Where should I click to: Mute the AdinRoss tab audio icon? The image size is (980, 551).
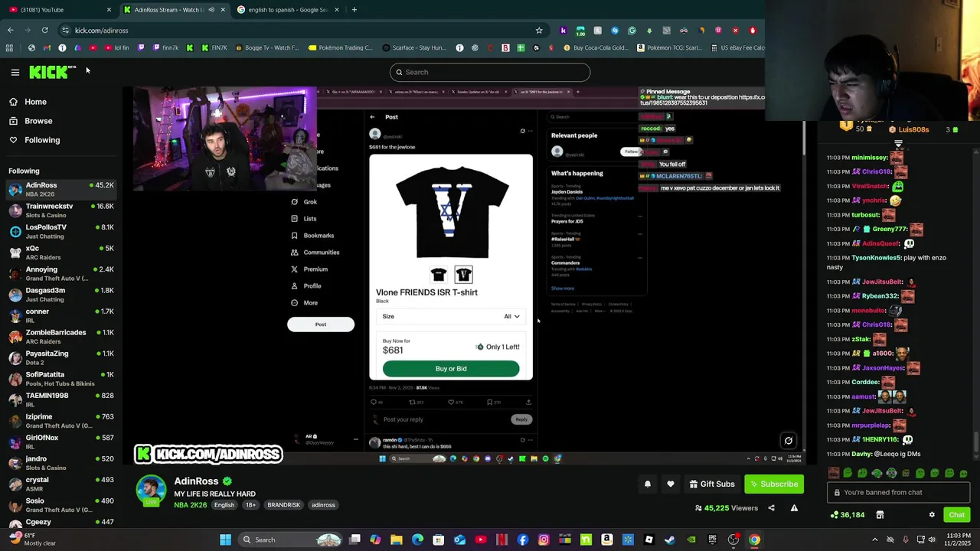(211, 10)
